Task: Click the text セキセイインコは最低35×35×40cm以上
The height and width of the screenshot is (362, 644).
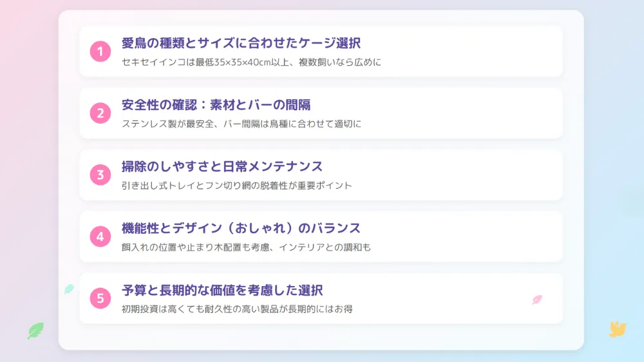Action: pyautogui.click(x=205, y=62)
